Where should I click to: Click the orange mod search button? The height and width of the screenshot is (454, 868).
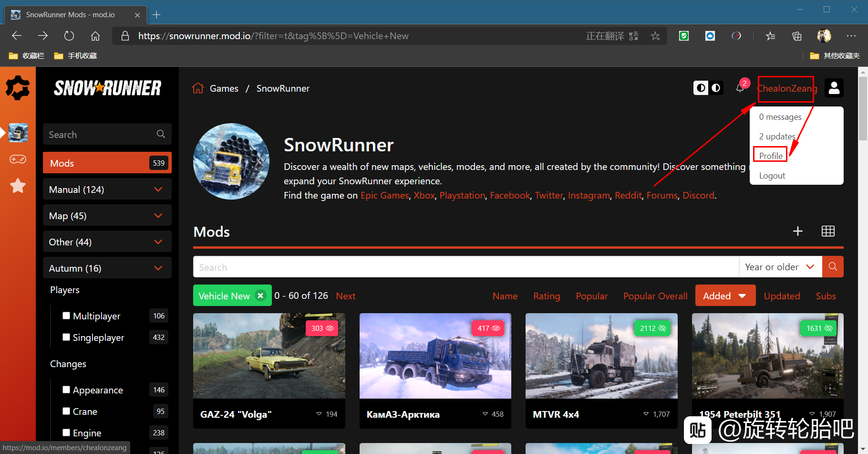(x=833, y=267)
